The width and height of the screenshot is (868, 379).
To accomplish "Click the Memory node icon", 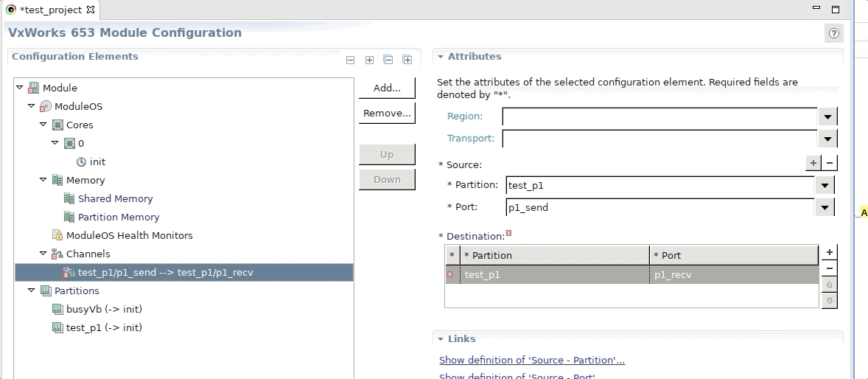I will click(57, 180).
